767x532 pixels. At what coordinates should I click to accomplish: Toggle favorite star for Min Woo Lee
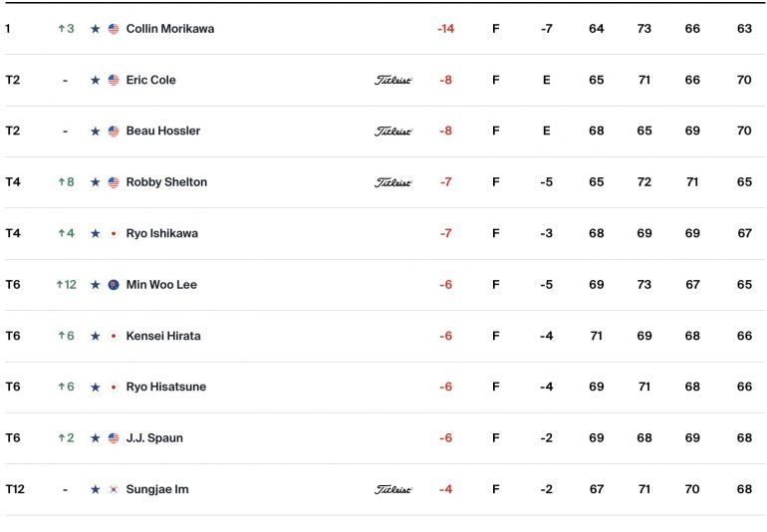(96, 285)
